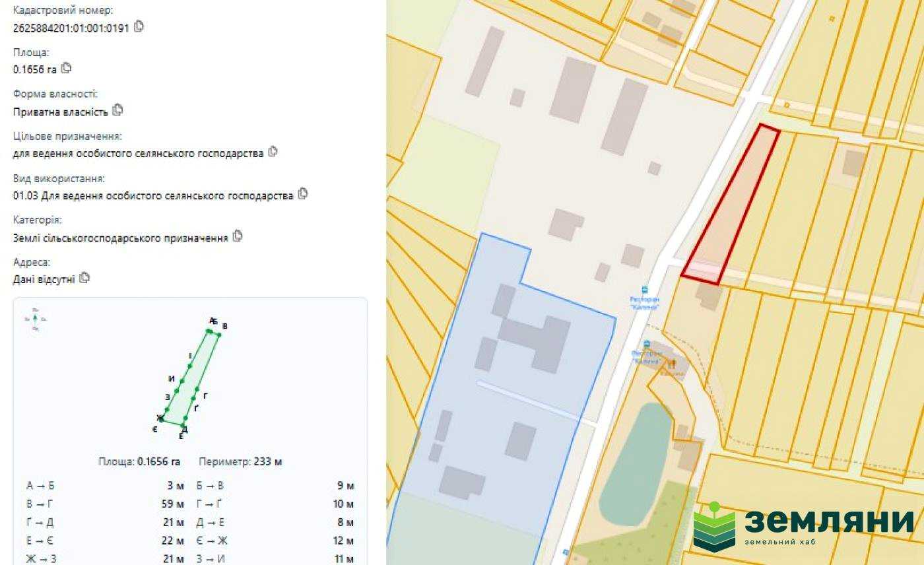Image resolution: width=924 pixels, height=565 pixels.
Task: Click the green parcel shape in the diagram
Action: tap(189, 380)
